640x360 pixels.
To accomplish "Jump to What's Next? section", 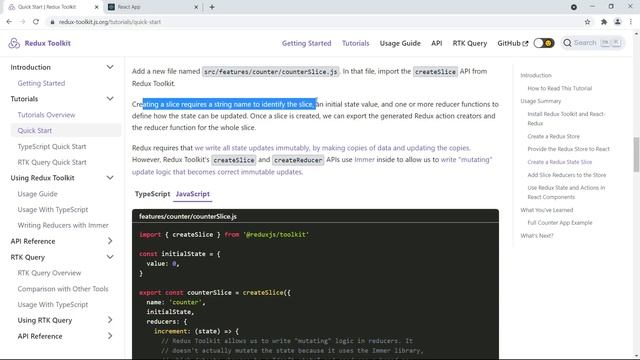I will (x=537, y=236).
